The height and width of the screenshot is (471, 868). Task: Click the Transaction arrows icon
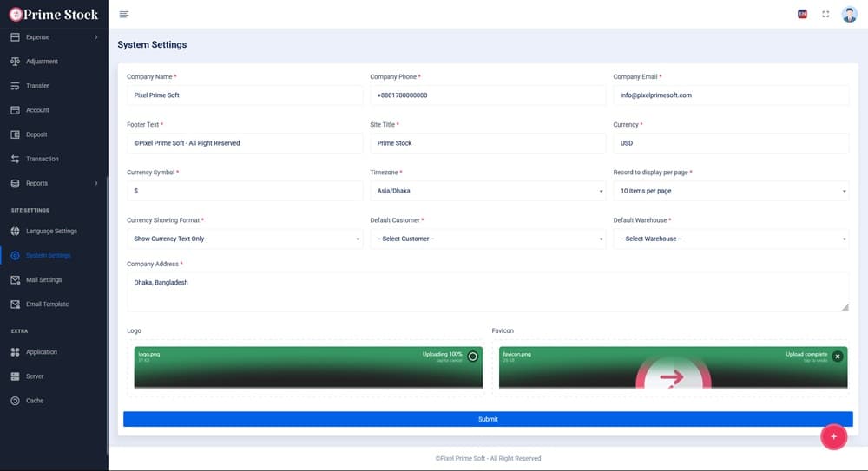tap(15, 159)
